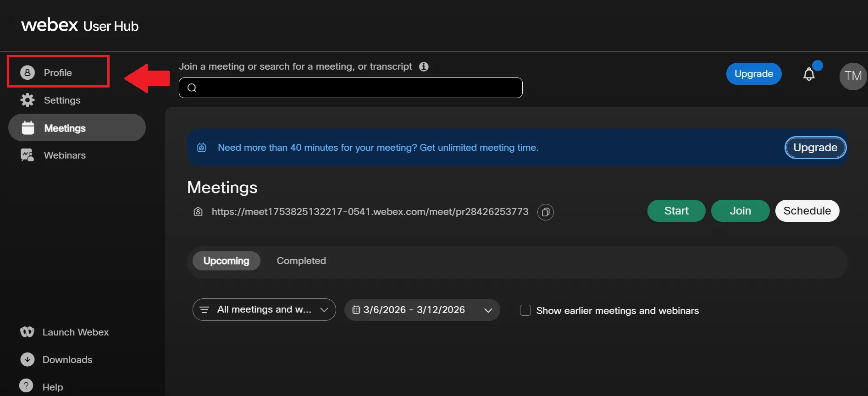Open the Downloads page
Viewport: 868px width, 396px height.
point(67,360)
